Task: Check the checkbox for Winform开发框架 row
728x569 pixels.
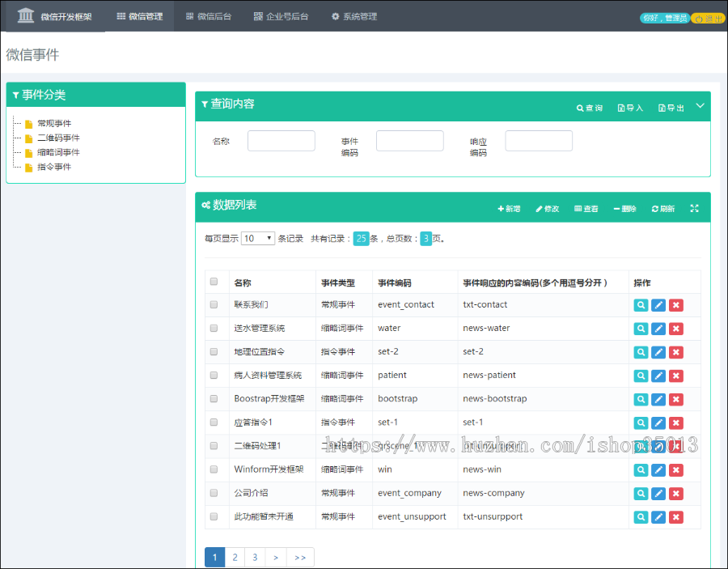Action: coord(214,469)
